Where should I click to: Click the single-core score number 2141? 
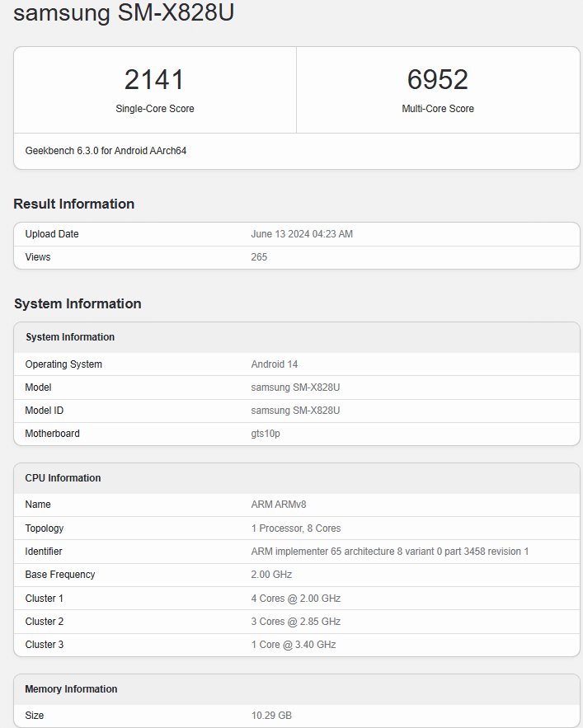pos(155,80)
